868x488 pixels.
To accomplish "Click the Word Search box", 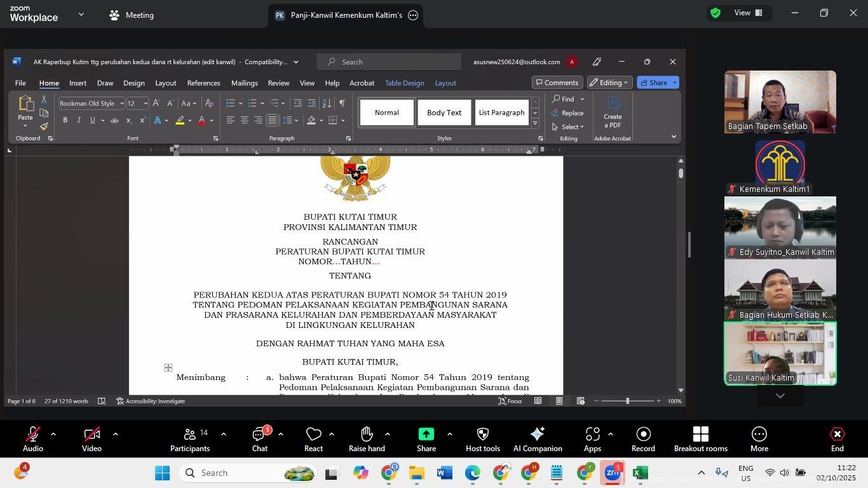I will coord(389,62).
